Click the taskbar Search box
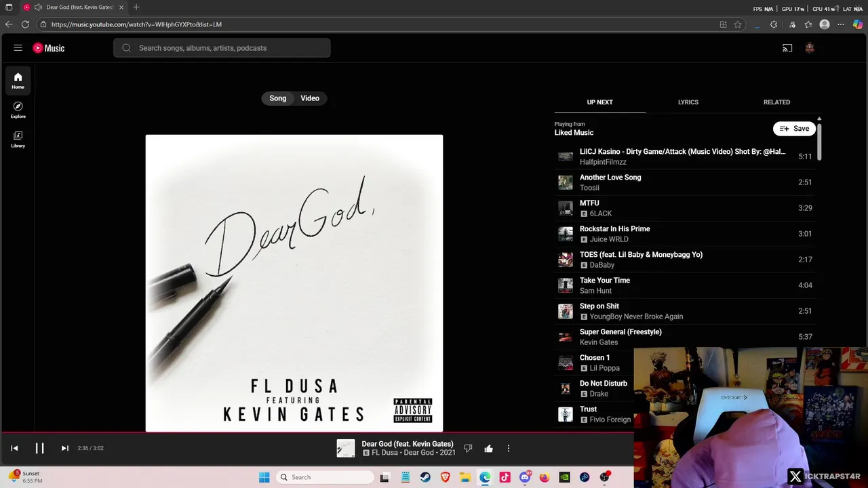868x488 pixels. click(325, 477)
